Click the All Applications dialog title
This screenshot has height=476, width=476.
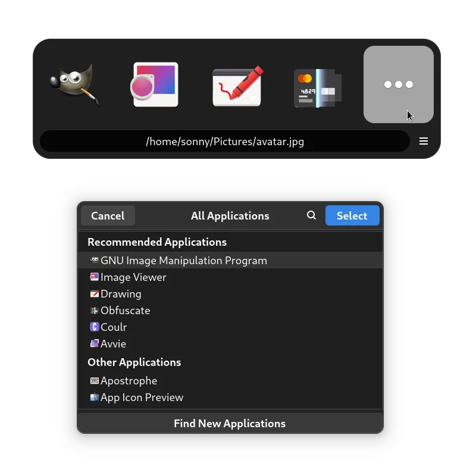[230, 216]
